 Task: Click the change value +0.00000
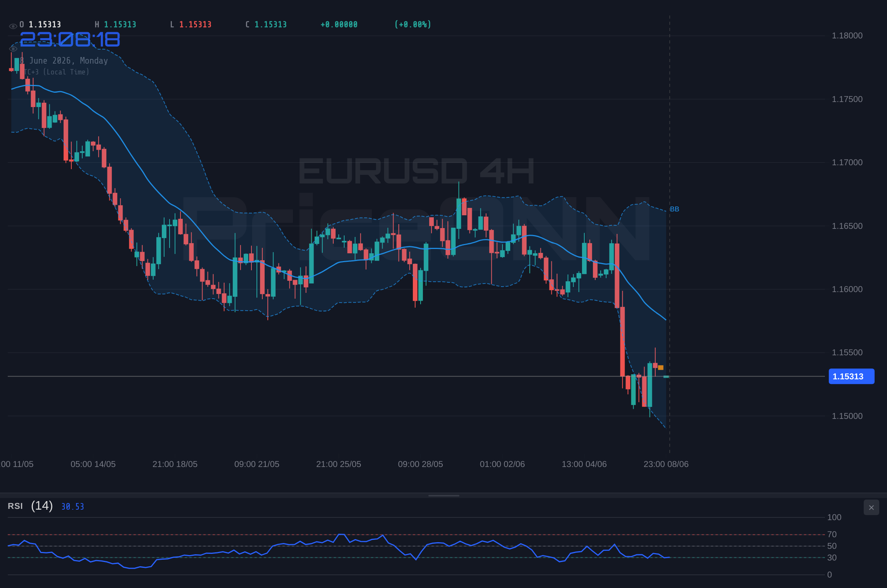(339, 24)
